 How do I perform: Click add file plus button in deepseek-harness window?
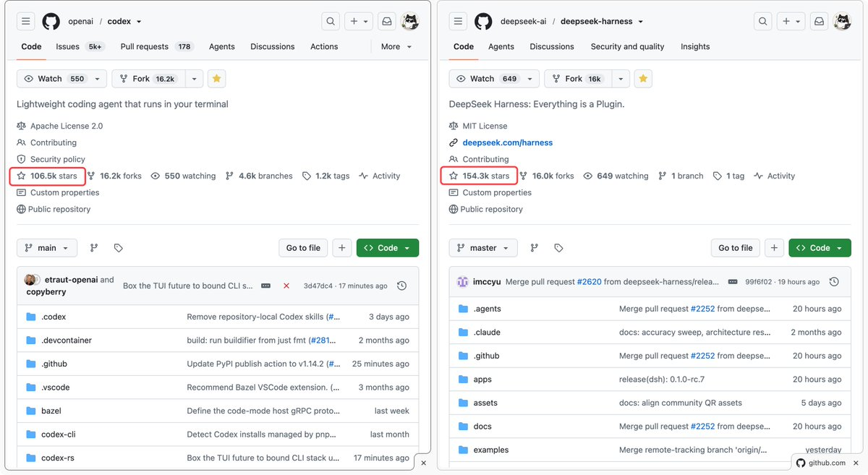(774, 248)
